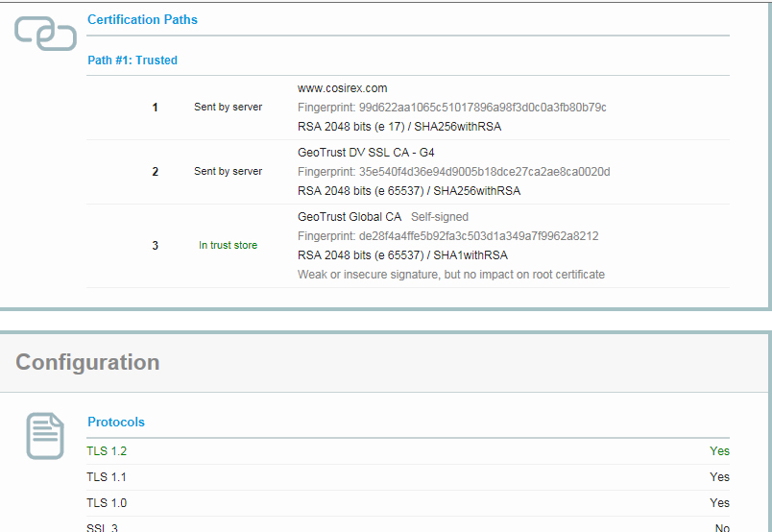Click the 'Self-signed' label
Viewport: 772px width, 532px height.
[440, 217]
